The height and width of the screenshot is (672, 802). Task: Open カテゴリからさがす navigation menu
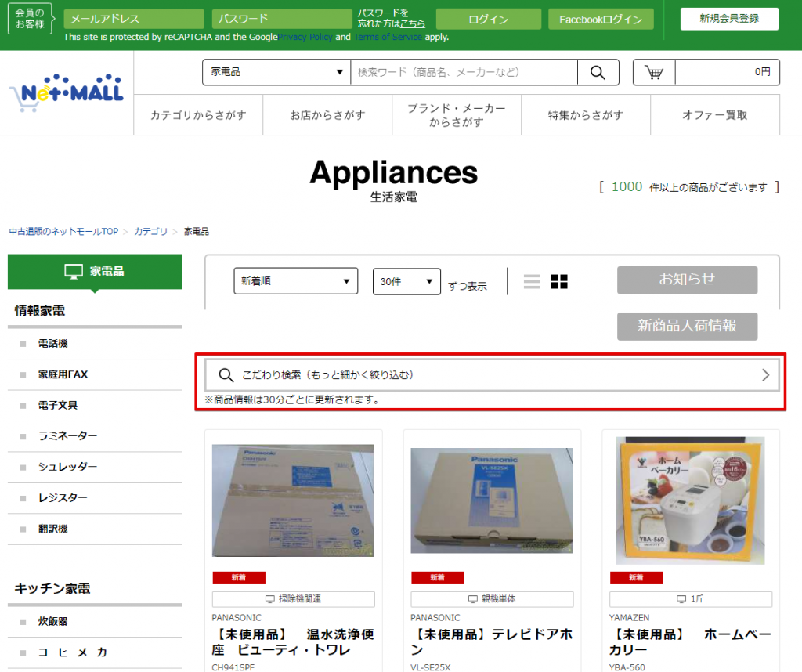(x=198, y=115)
